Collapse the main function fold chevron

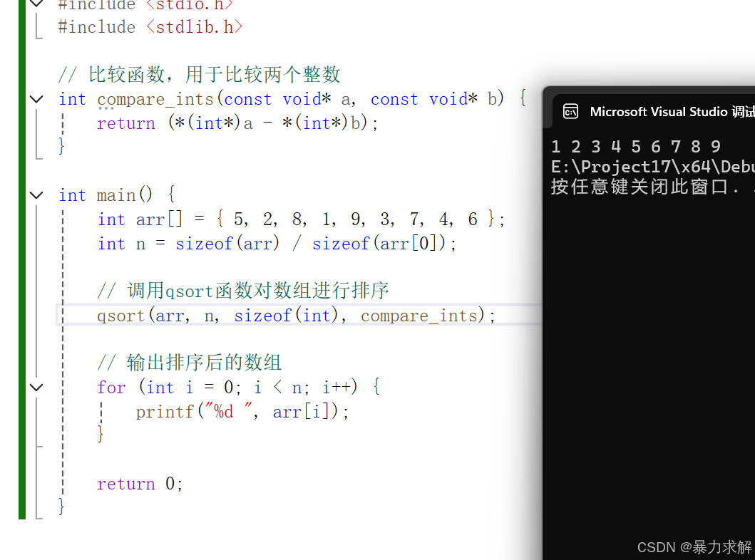(36, 195)
